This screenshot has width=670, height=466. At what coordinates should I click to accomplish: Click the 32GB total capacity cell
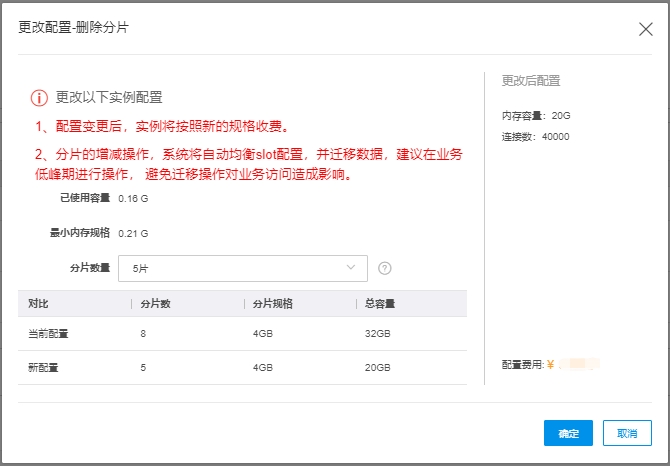380,332
